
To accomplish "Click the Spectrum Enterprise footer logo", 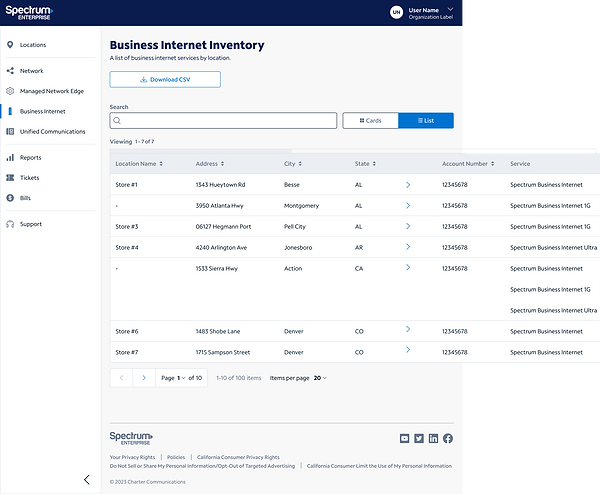I will pos(131,438).
